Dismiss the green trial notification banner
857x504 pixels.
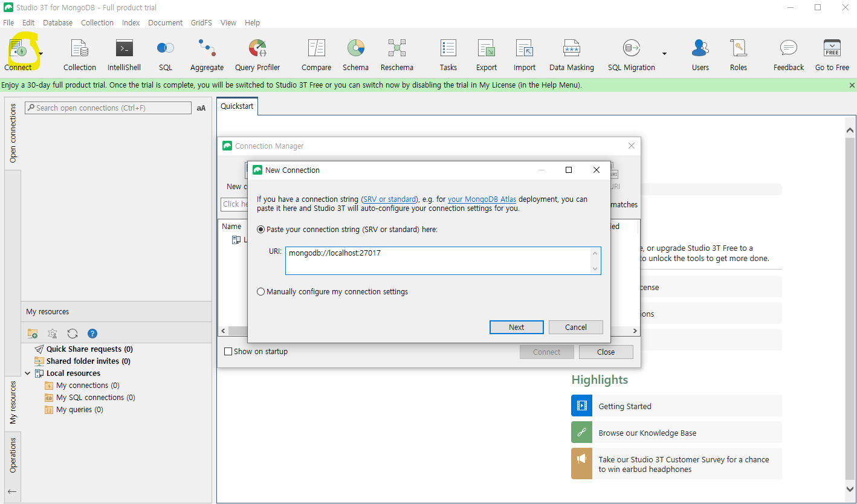tap(852, 85)
